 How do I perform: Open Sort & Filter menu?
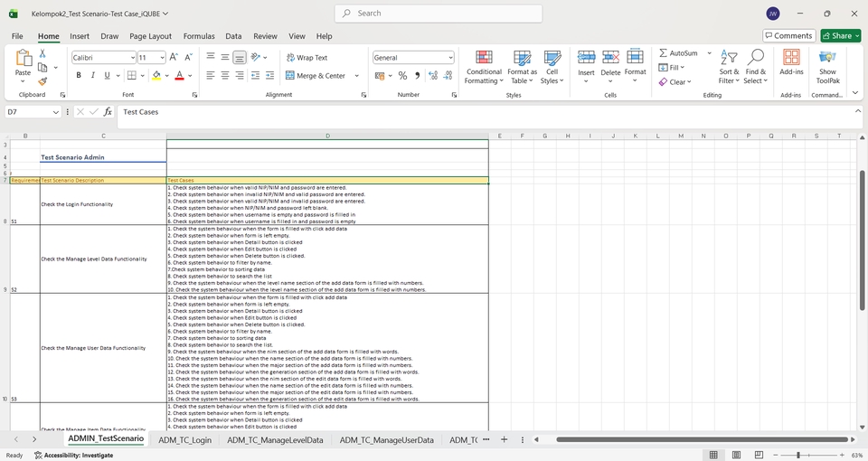pos(729,66)
